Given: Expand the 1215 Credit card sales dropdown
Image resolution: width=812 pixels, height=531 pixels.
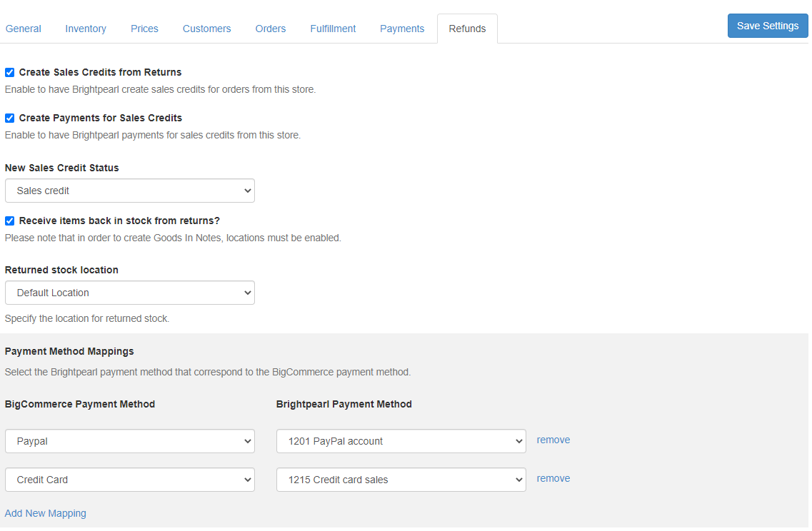Looking at the screenshot, I should [401, 480].
